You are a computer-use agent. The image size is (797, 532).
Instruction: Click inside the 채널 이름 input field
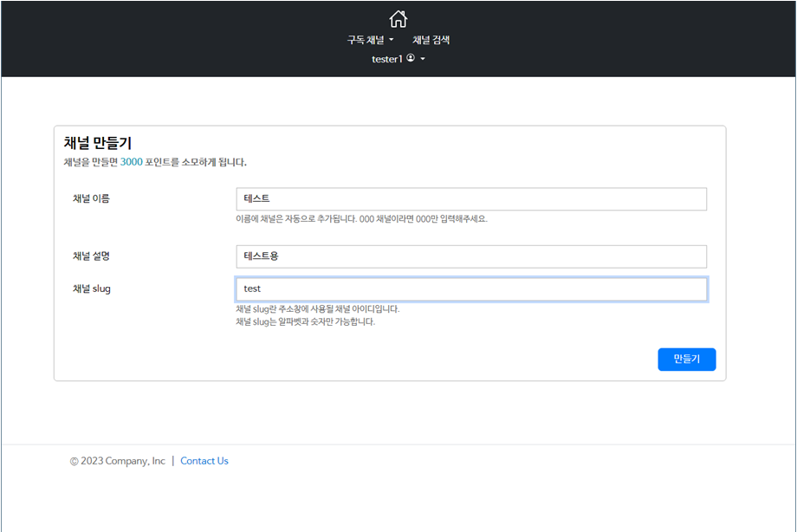[471, 198]
